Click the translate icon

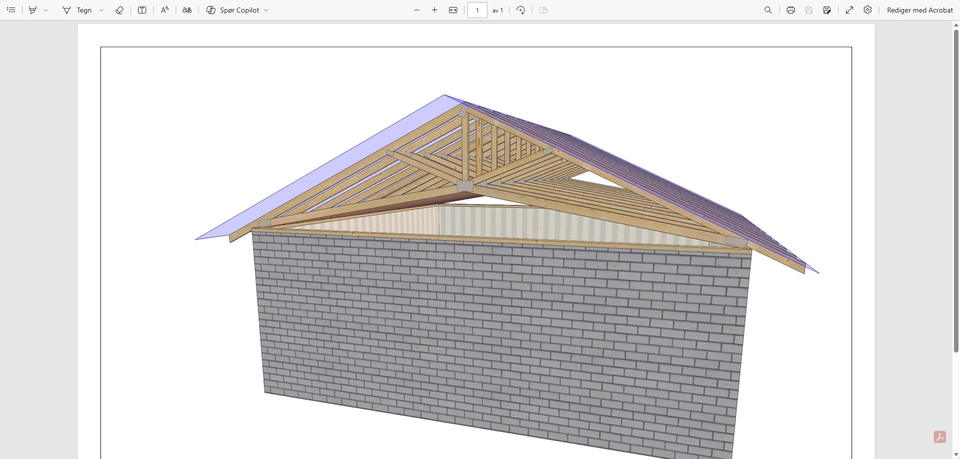point(187,10)
